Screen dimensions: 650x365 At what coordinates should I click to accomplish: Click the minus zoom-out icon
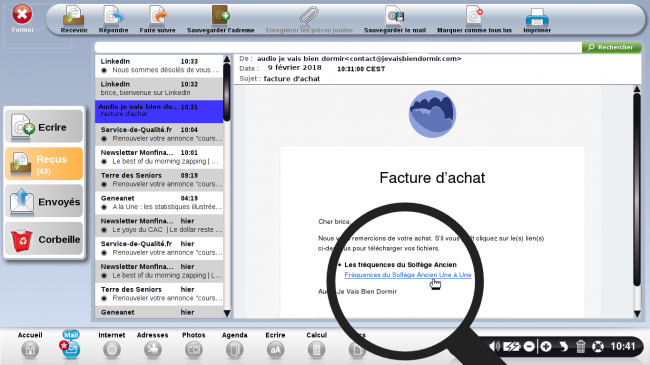529,346
